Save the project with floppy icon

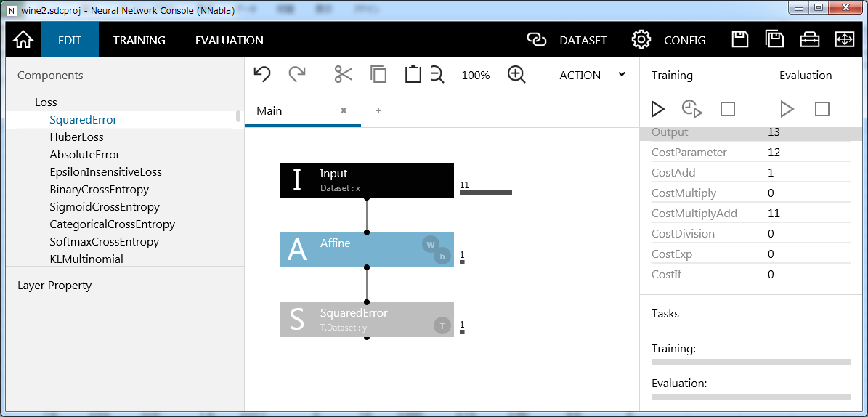[739, 40]
